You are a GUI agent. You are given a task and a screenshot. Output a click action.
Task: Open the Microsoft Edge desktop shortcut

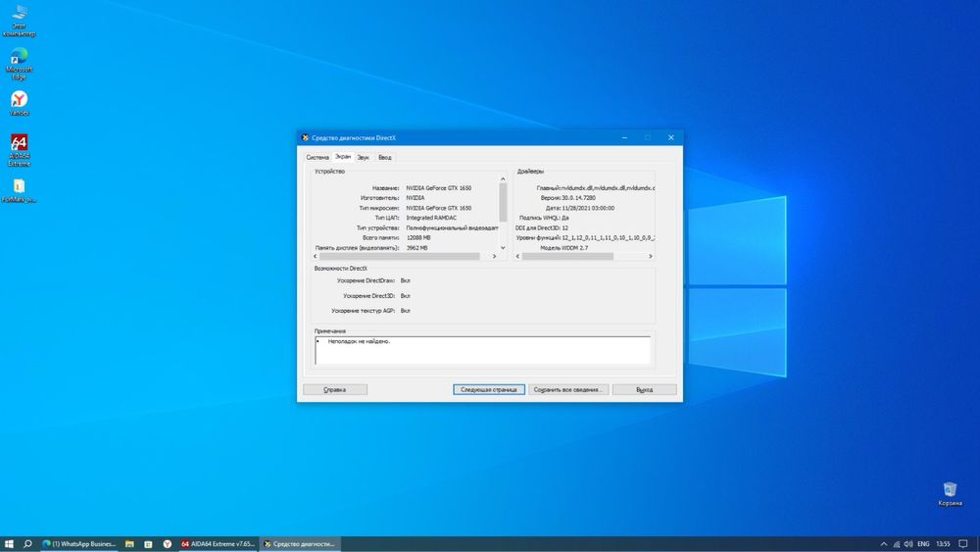click(19, 63)
